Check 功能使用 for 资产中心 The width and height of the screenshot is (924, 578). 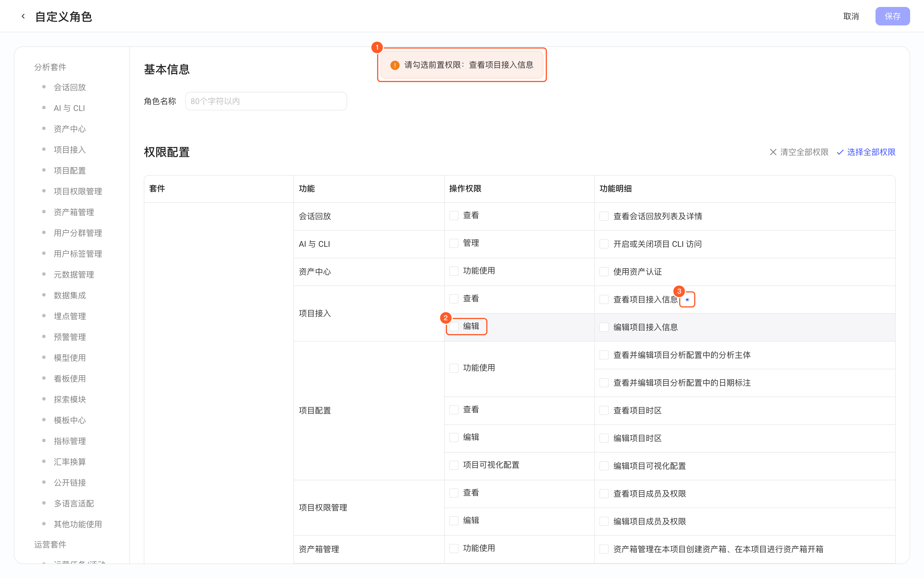pos(454,271)
